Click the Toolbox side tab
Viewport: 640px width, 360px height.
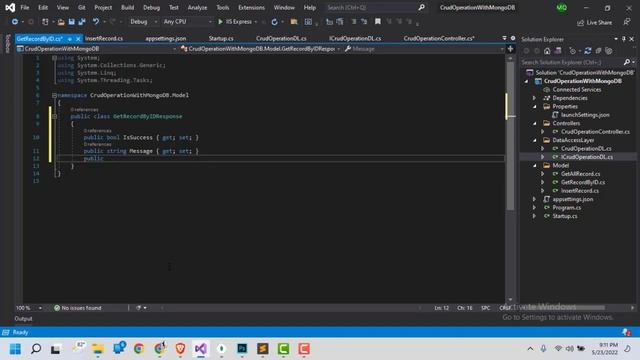click(8, 44)
